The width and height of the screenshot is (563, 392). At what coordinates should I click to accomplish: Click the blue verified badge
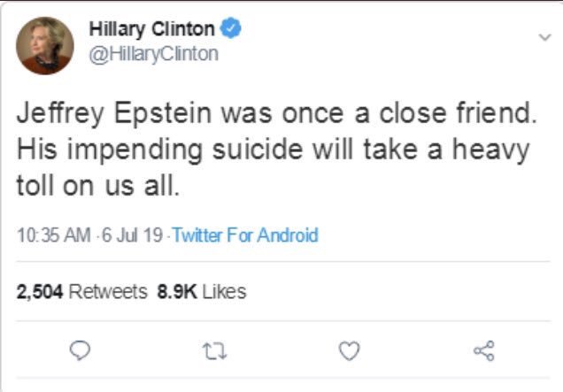click(x=233, y=29)
